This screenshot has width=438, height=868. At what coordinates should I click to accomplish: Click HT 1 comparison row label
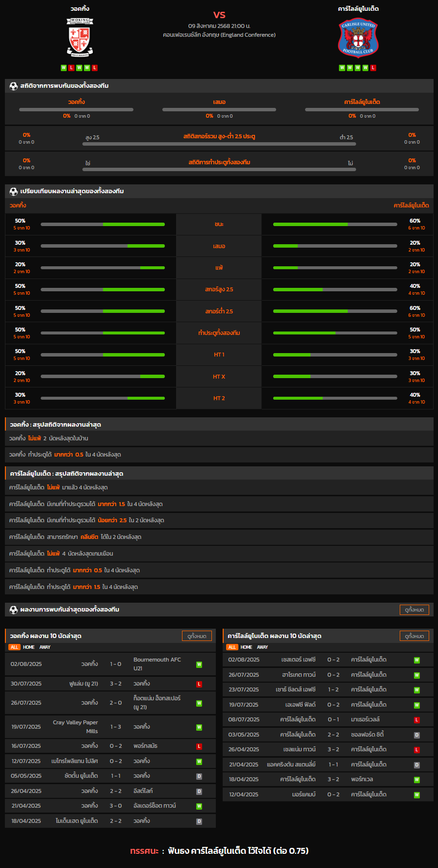[219, 355]
